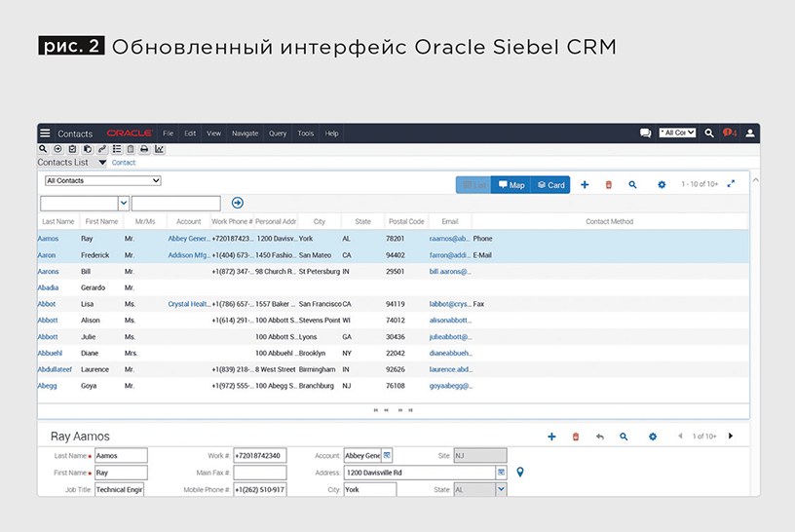Click the clipboard checkmark toolbar icon
Image resolution: width=795 pixels, height=532 pixels.
[x=72, y=149]
